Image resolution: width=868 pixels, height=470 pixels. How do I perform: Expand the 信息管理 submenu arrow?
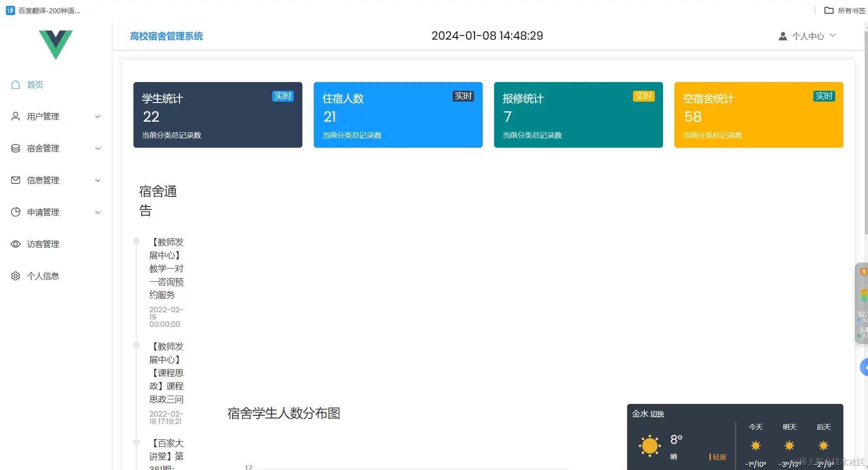click(97, 181)
